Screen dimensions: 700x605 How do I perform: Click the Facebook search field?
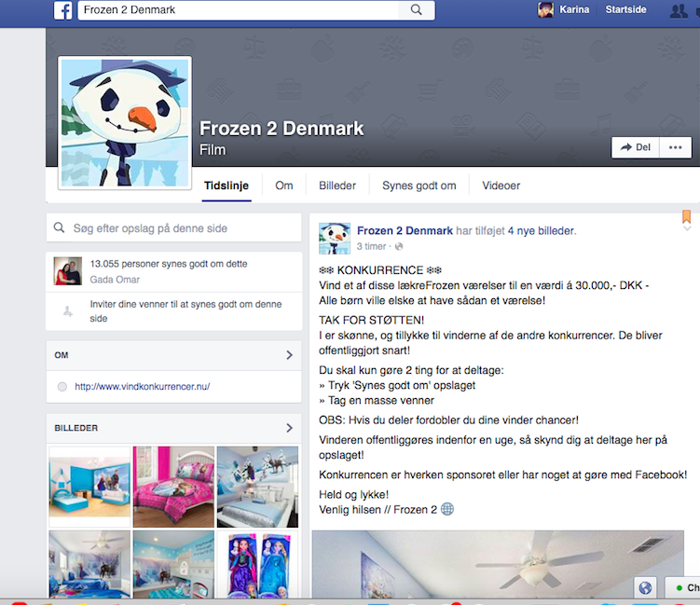pyautogui.click(x=238, y=10)
